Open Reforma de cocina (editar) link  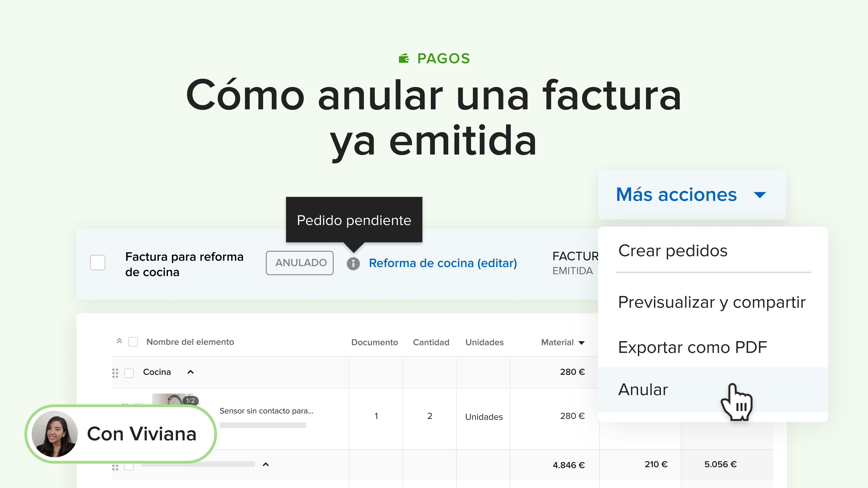coord(443,263)
